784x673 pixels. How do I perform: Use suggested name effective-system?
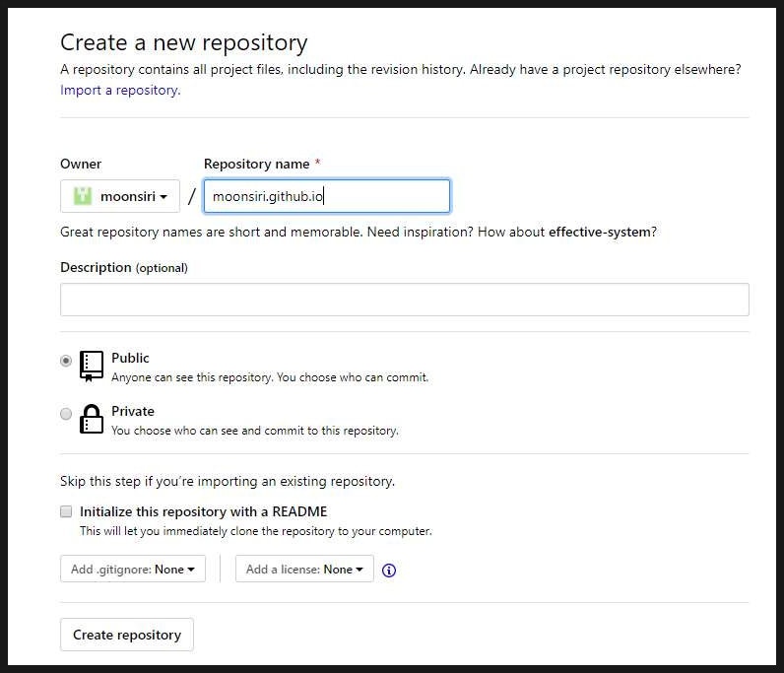(600, 233)
